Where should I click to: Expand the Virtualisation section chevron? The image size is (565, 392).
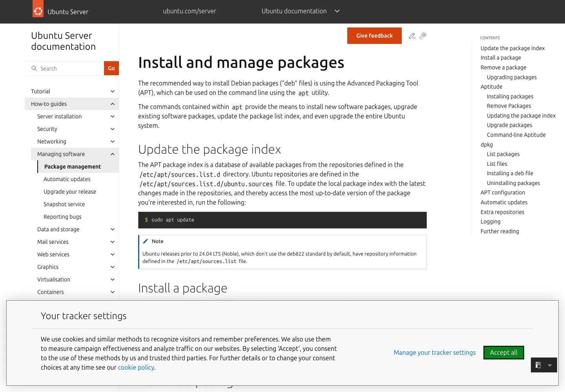[x=113, y=279]
